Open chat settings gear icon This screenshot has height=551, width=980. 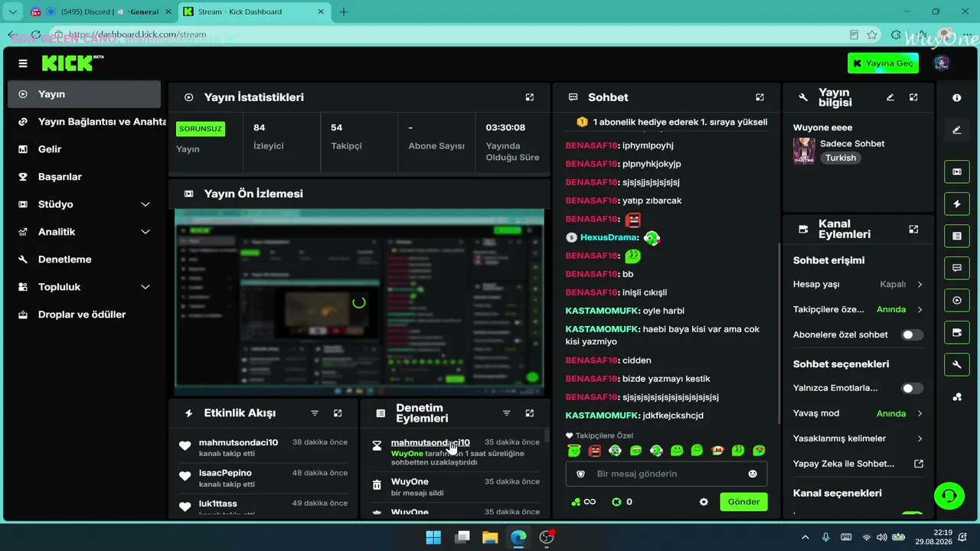pyautogui.click(x=704, y=502)
